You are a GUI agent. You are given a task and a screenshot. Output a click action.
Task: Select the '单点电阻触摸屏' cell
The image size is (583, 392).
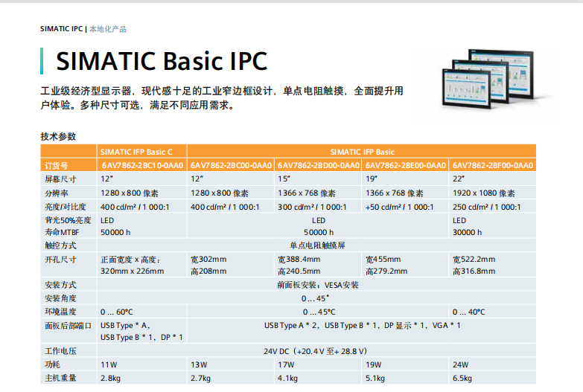coord(317,245)
